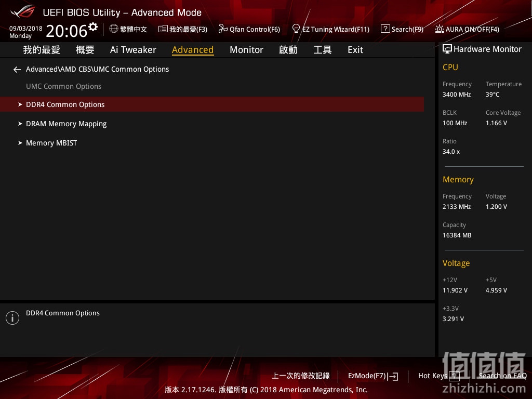Expand Memory MBIST arrow

point(20,143)
